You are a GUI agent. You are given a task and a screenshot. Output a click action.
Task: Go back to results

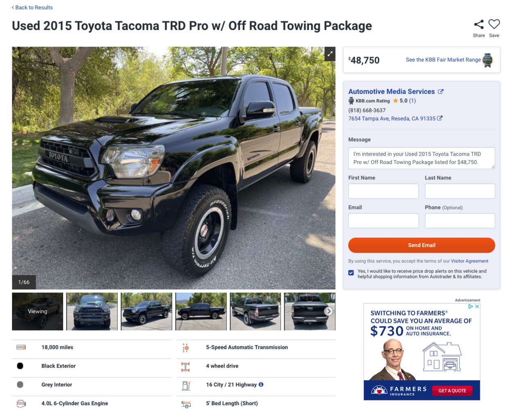coord(32,7)
